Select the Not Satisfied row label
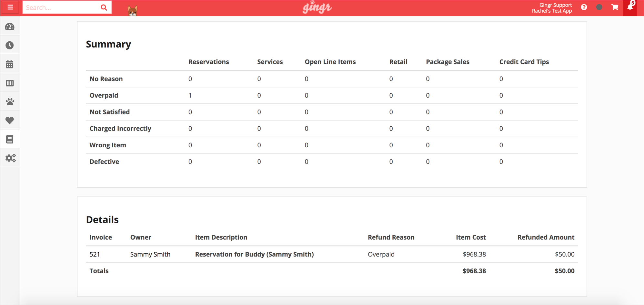Viewport: 644px width, 305px height. (109, 112)
